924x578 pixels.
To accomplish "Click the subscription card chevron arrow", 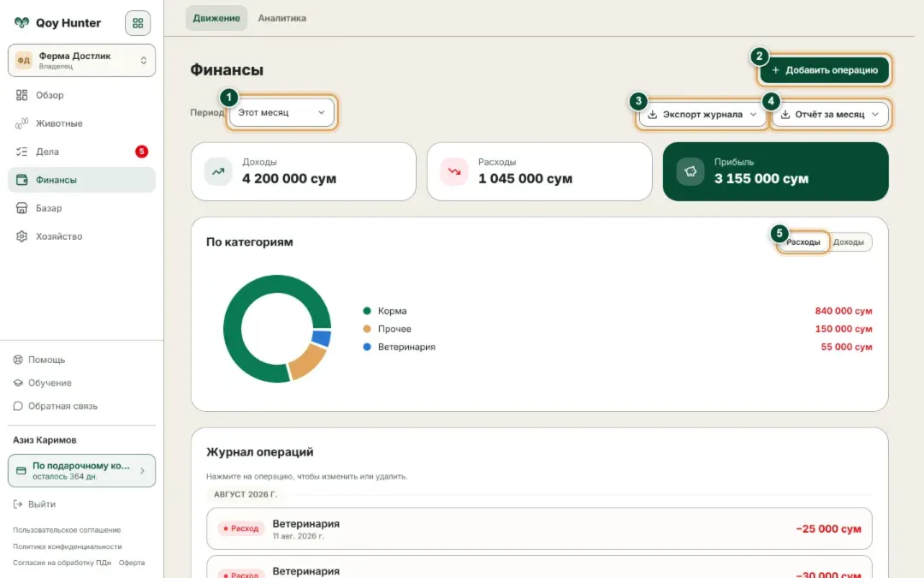I will tap(142, 471).
